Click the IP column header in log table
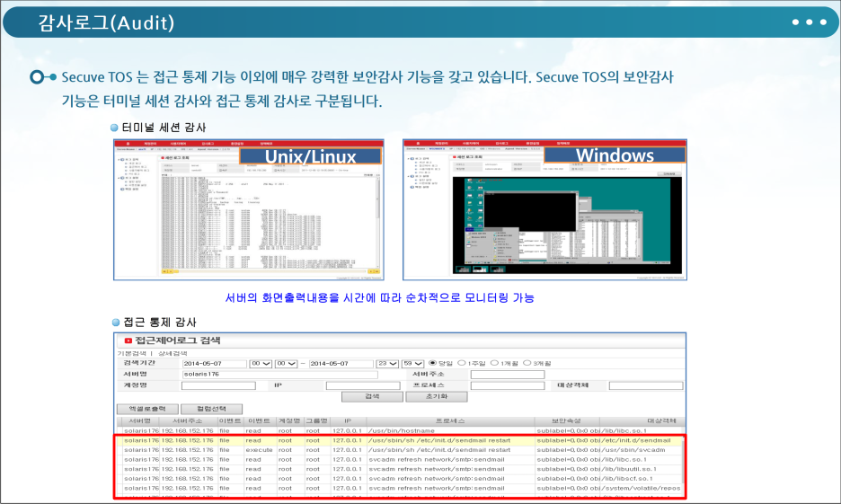Screen dimensions: 841x504 [x=348, y=421]
